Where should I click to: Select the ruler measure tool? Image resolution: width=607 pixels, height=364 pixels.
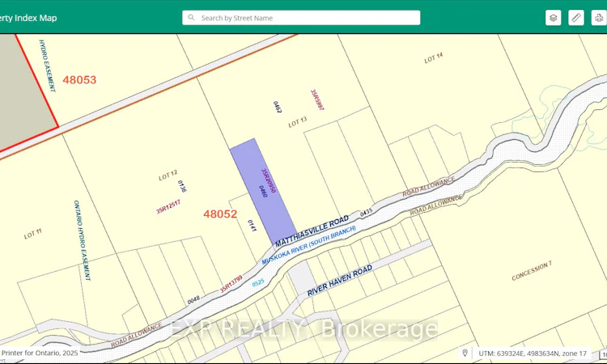[576, 18]
